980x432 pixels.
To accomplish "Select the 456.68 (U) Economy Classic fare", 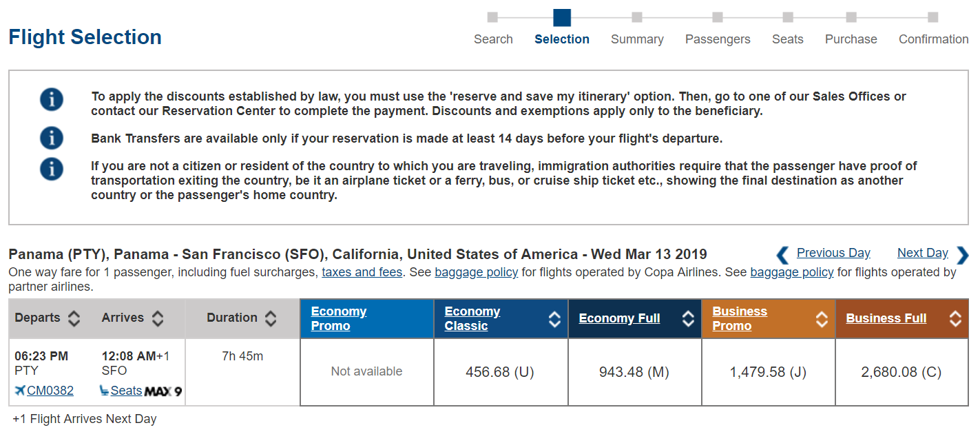I will click(x=500, y=372).
